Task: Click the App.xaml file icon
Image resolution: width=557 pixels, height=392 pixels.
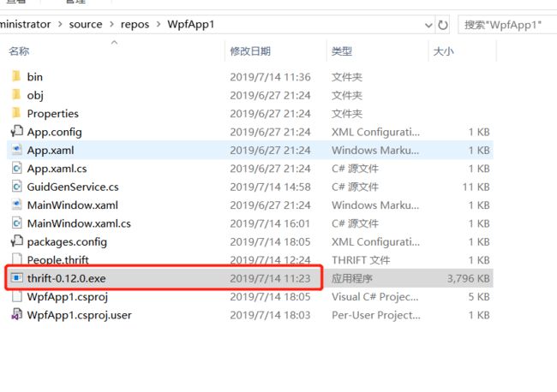Action: point(16,150)
